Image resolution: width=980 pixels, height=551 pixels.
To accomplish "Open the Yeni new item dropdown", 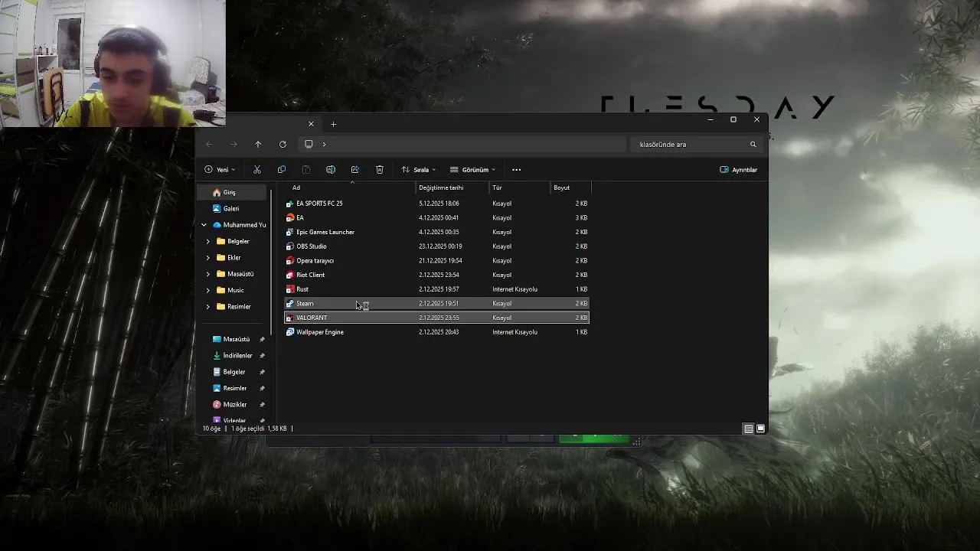I will 220,170.
